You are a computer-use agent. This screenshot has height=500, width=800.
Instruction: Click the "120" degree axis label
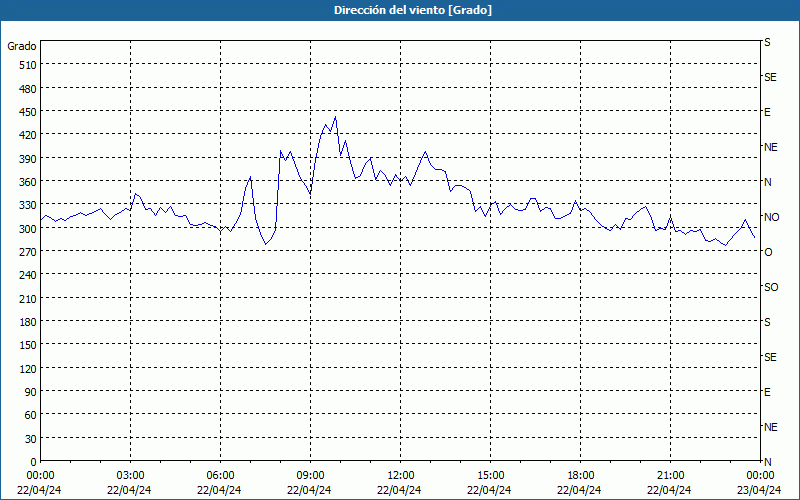[29, 369]
